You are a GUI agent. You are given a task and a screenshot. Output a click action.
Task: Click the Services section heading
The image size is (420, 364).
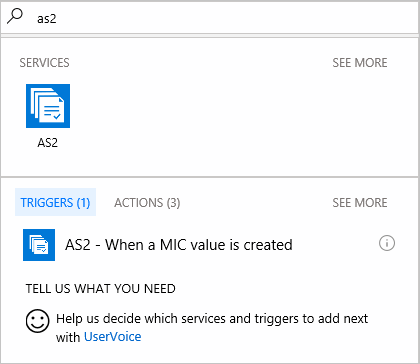(44, 63)
